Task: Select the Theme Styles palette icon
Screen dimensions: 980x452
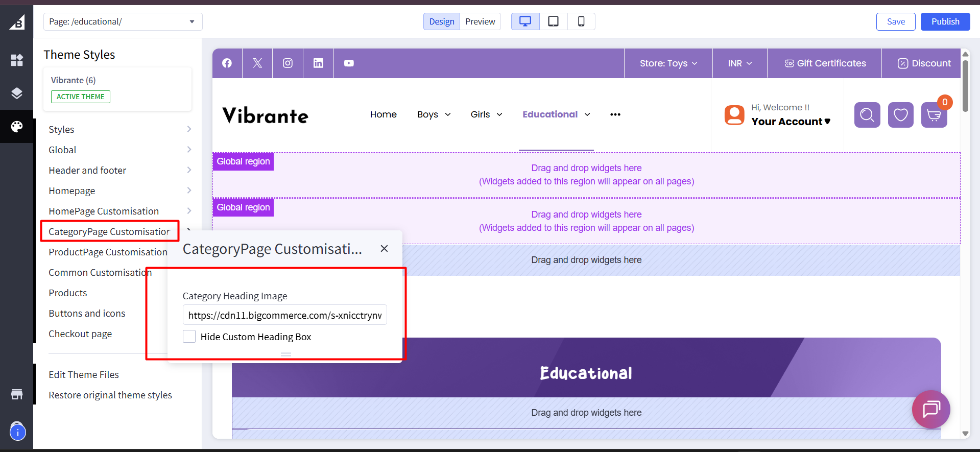Action: 17,126
